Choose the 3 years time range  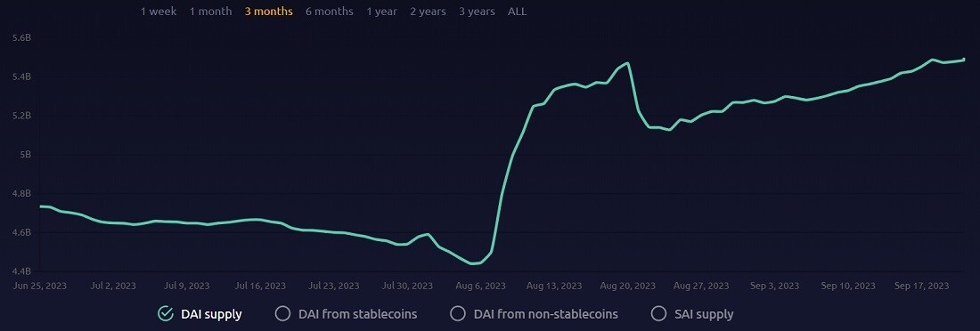477,12
